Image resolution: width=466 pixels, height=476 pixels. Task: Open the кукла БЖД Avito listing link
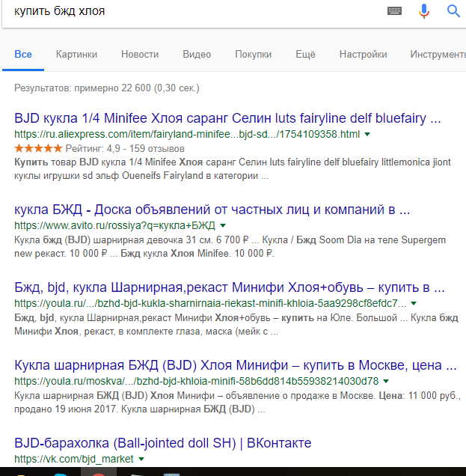pos(212,209)
